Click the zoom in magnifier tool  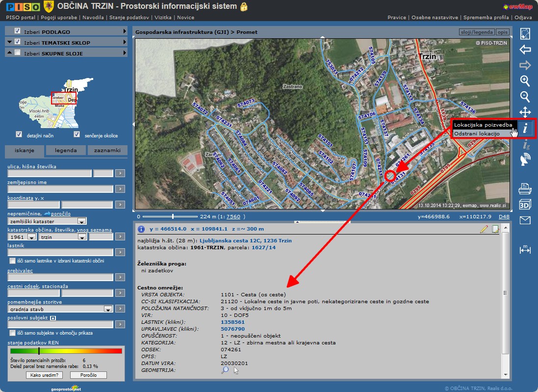point(525,81)
